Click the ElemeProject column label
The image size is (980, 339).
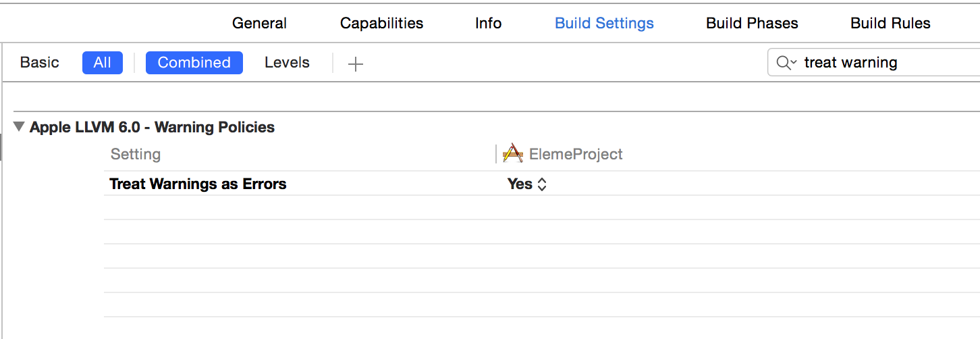pyautogui.click(x=575, y=154)
